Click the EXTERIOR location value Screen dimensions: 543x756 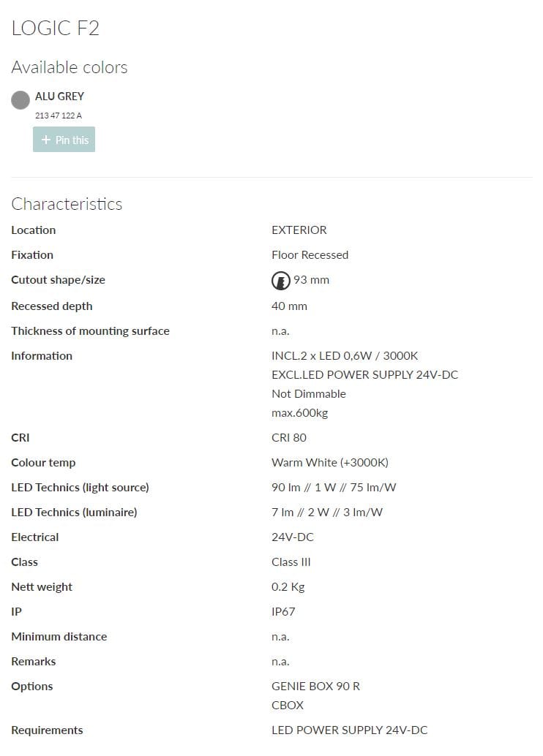299,230
